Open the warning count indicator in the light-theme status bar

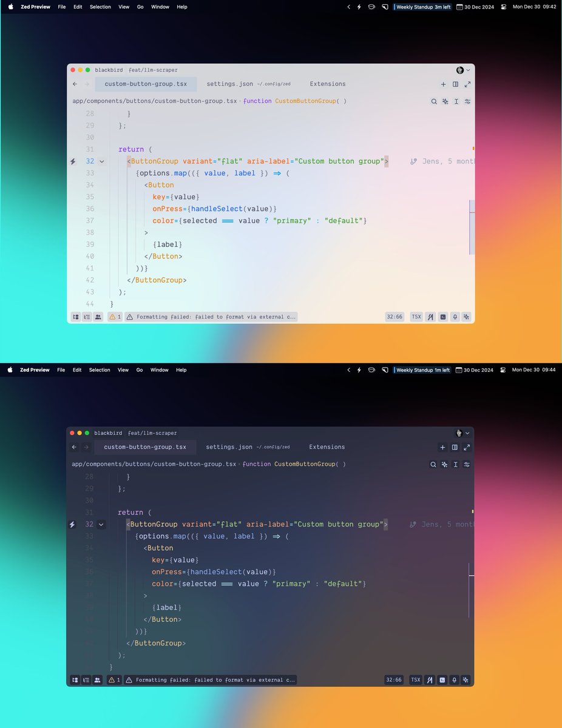115,317
